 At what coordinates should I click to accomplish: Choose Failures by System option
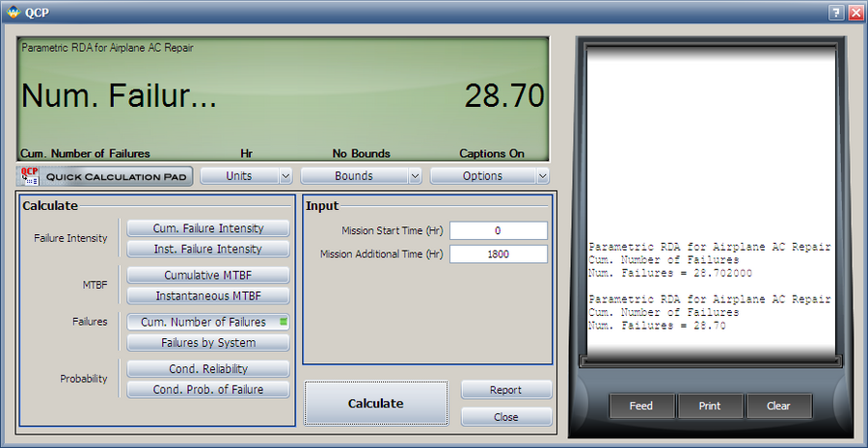(208, 343)
